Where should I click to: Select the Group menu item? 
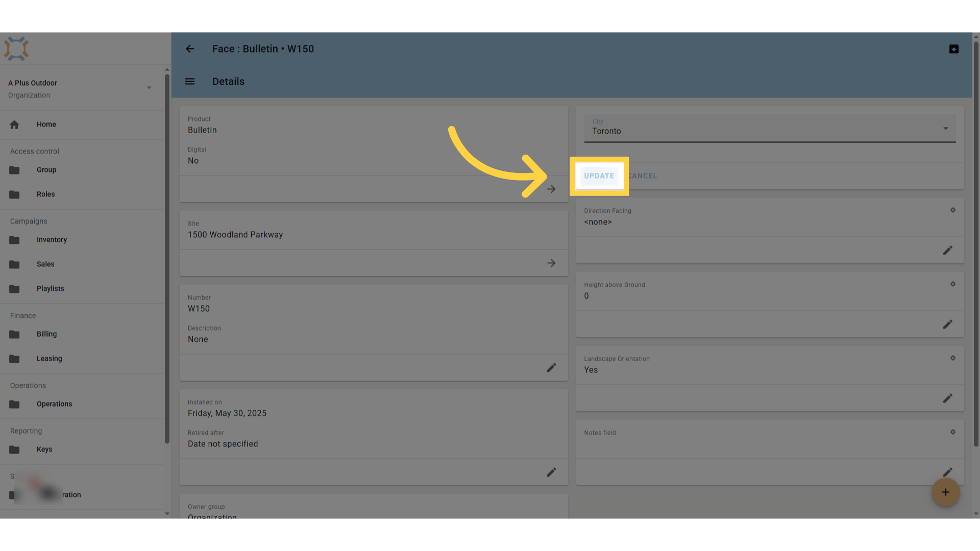[82, 170]
